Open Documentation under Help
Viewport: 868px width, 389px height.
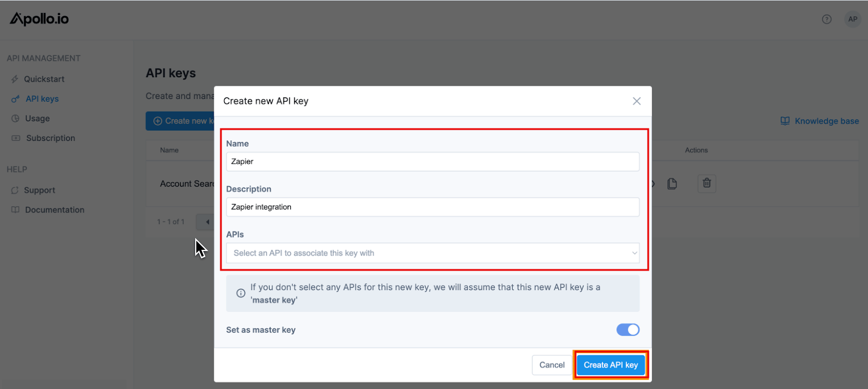[x=55, y=210]
